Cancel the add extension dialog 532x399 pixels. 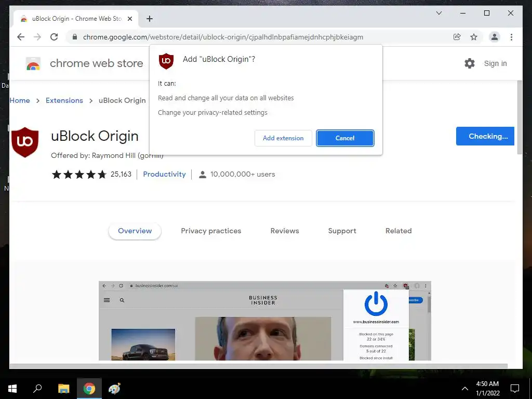point(345,138)
